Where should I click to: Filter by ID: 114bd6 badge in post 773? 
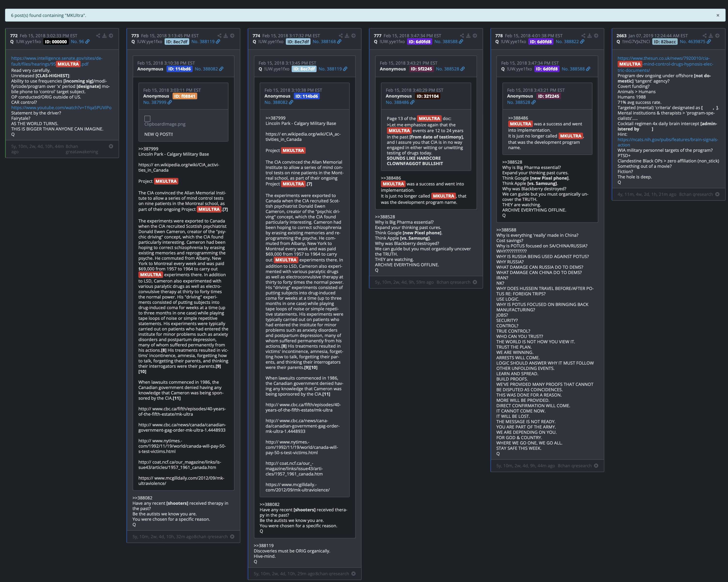(179, 69)
